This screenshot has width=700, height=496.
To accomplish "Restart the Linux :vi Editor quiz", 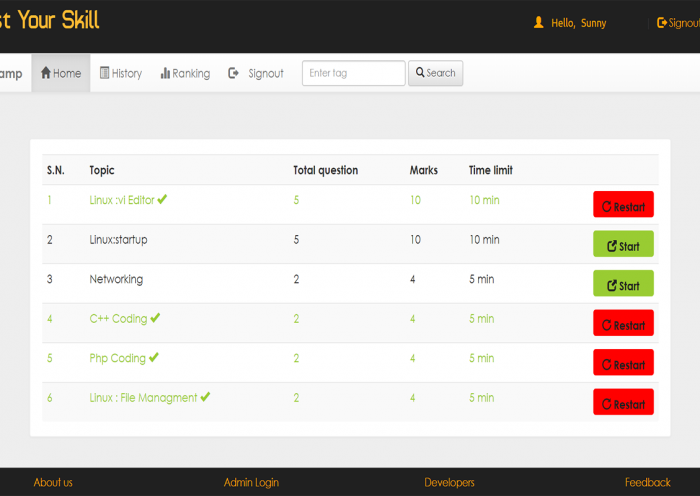I will pyautogui.click(x=623, y=205).
